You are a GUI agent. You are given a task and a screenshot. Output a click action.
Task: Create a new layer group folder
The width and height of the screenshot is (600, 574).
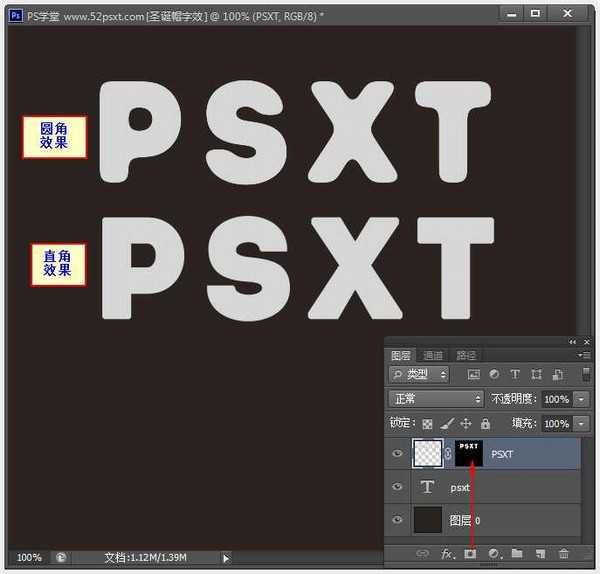point(517,553)
